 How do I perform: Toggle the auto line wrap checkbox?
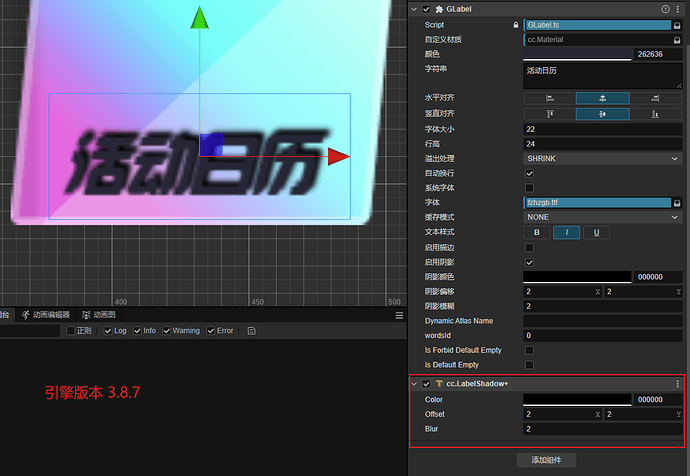529,173
